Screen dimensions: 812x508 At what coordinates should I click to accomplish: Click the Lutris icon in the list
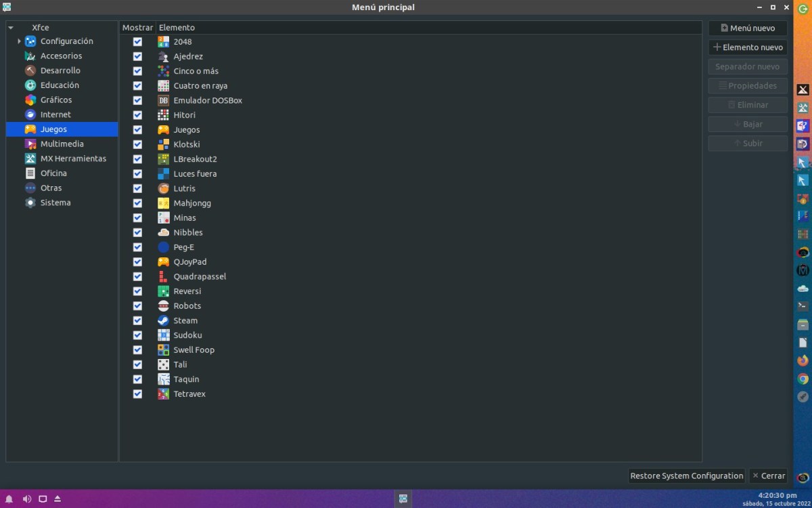[x=163, y=188]
